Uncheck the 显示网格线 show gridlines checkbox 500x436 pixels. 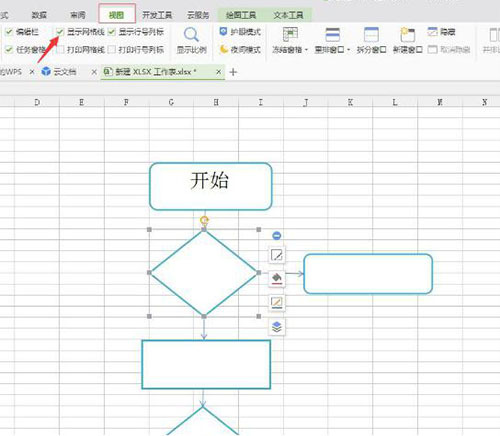(x=60, y=32)
